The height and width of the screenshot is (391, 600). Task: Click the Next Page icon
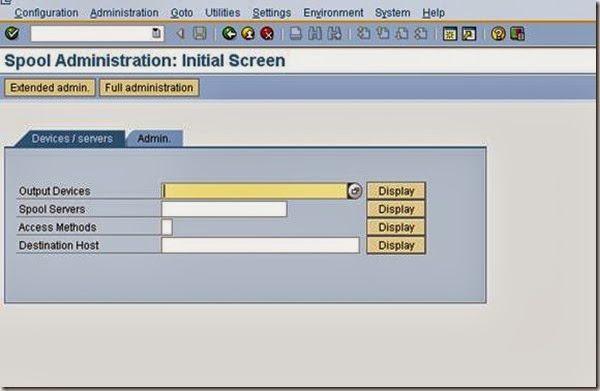[x=402, y=34]
